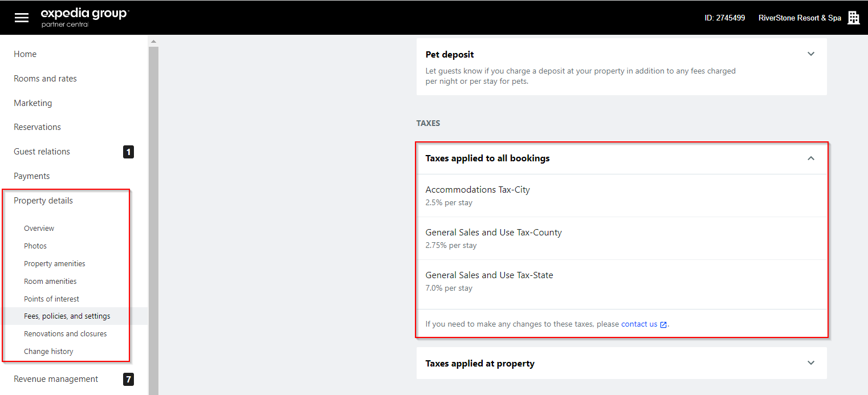The width and height of the screenshot is (868, 395).
Task: Open Renovations and closures page
Action: coord(65,334)
